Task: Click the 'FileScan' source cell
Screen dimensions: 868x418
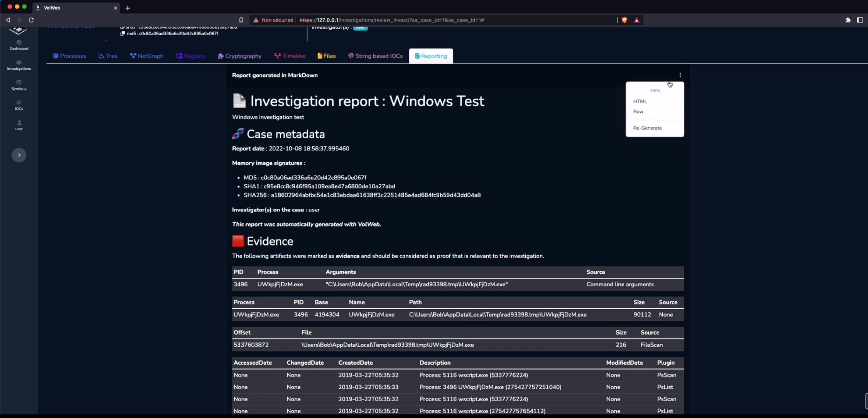Action: click(x=652, y=345)
